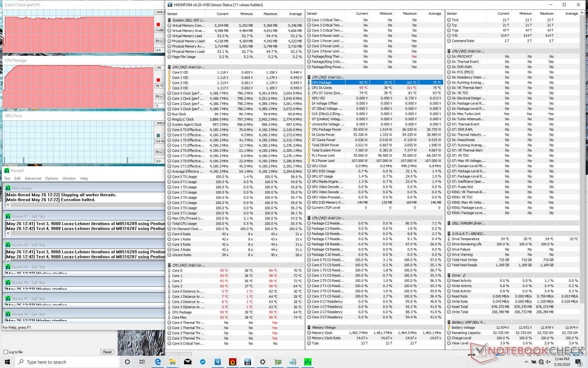Click the lightning icon beside Core 0 VID

(x=169, y=72)
